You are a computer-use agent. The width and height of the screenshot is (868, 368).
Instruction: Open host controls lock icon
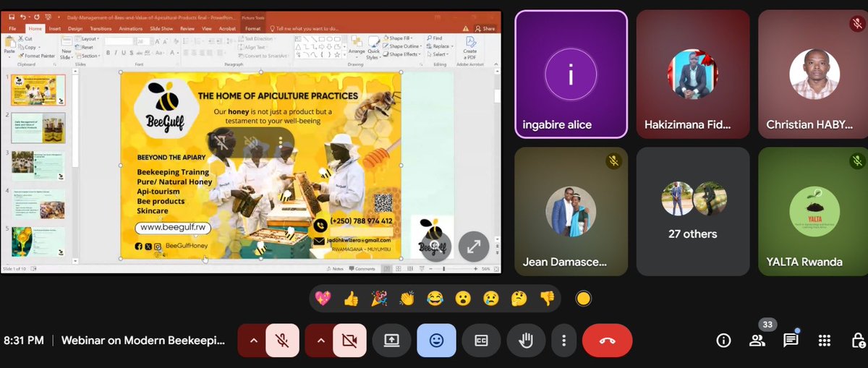[x=858, y=341]
